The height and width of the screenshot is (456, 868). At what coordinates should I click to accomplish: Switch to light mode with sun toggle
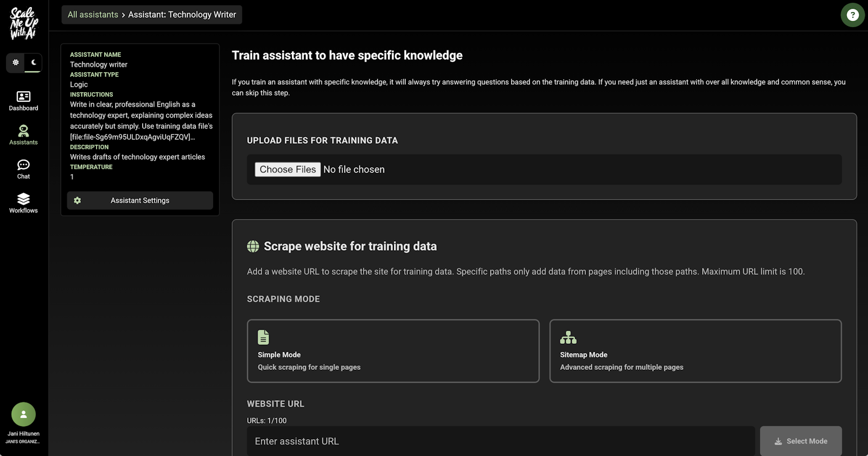(x=16, y=62)
